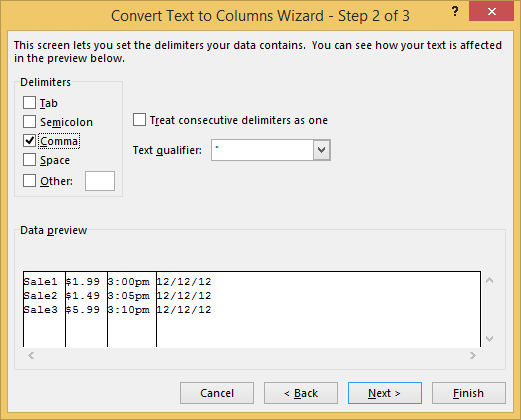521x420 pixels.
Task: Toggle Treat consecutive delimiters as one
Action: click(x=139, y=120)
